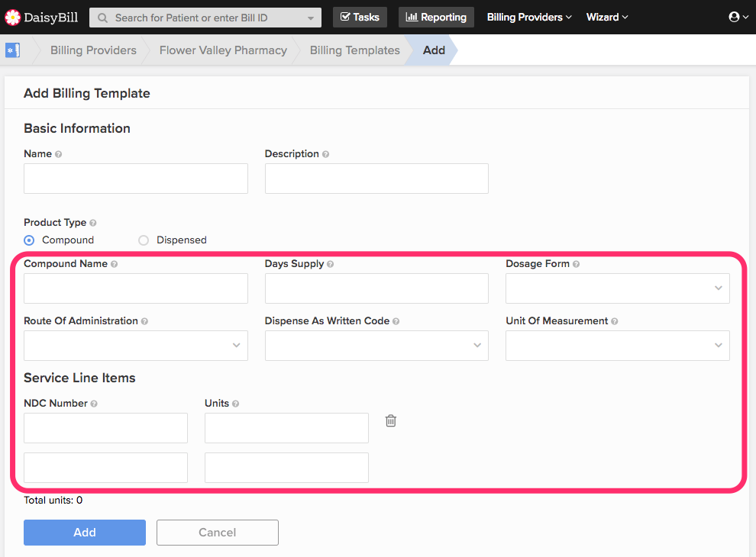Click the magnifier icon in the search bar

click(103, 17)
